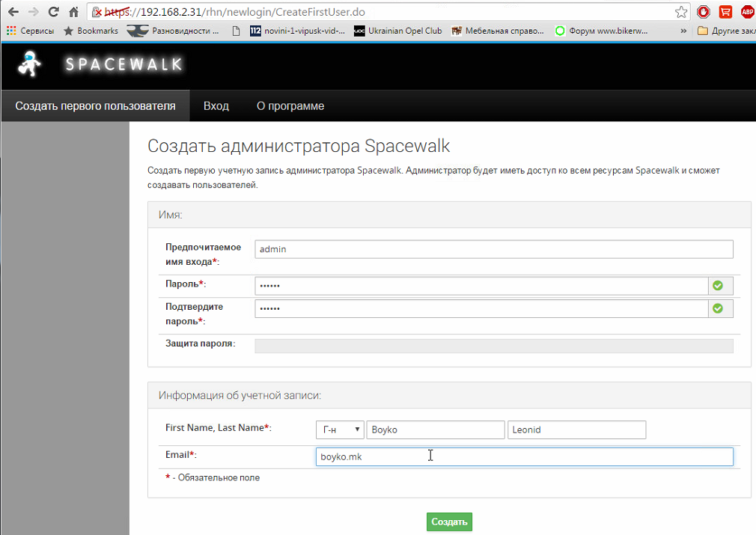
Task: Open the О программе tab
Action: click(290, 106)
